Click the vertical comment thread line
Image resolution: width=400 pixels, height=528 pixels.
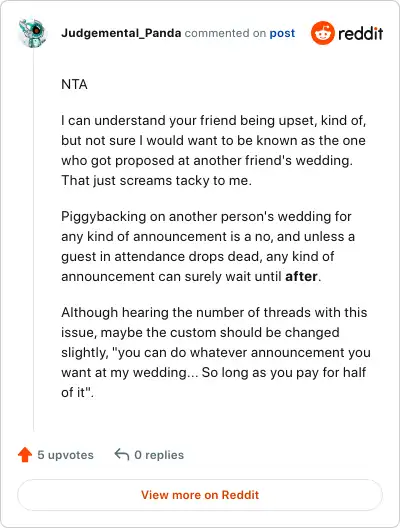(x=33, y=241)
